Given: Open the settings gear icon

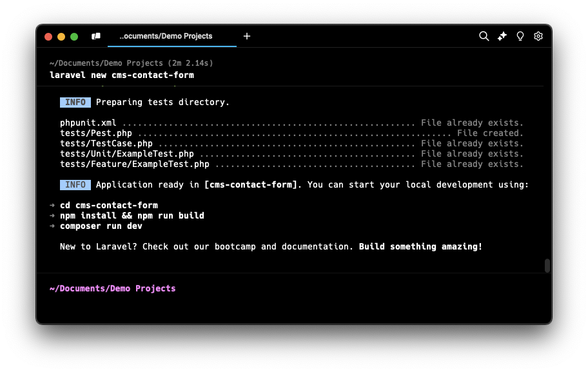Looking at the screenshot, I should click(538, 36).
